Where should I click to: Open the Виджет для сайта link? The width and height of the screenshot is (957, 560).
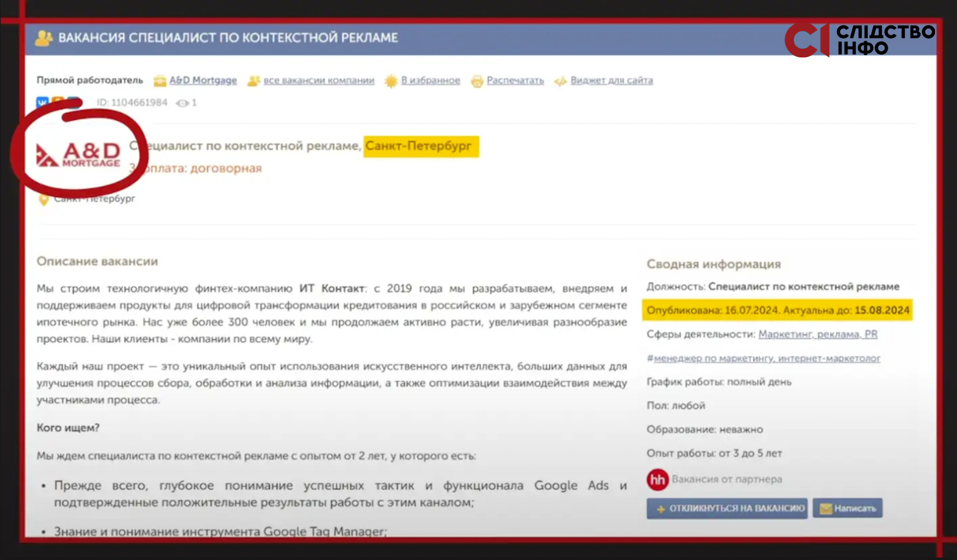coord(612,80)
